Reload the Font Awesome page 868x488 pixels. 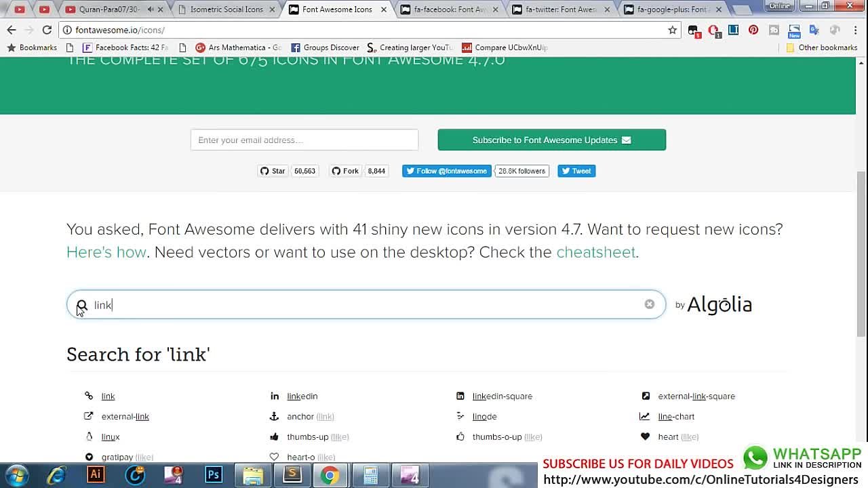[47, 30]
